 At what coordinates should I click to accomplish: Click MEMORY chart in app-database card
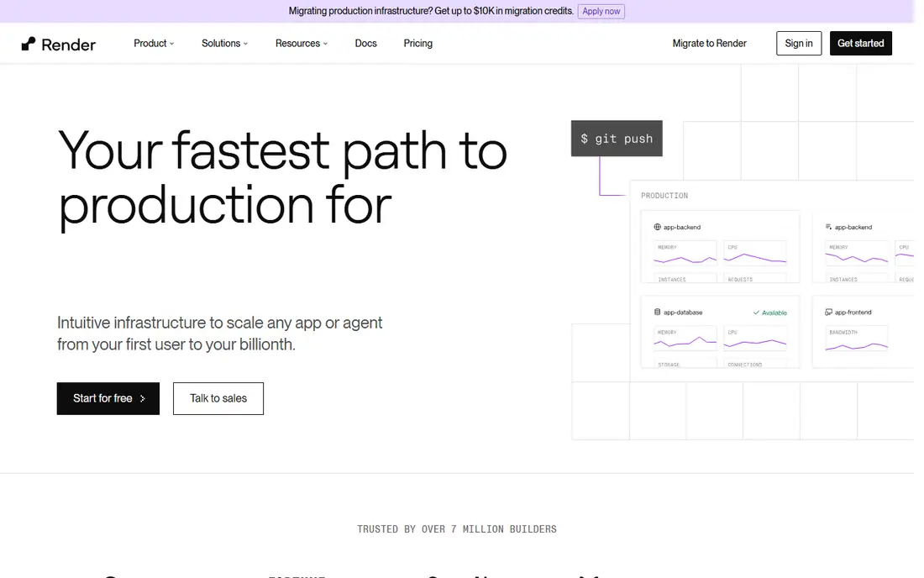point(685,340)
